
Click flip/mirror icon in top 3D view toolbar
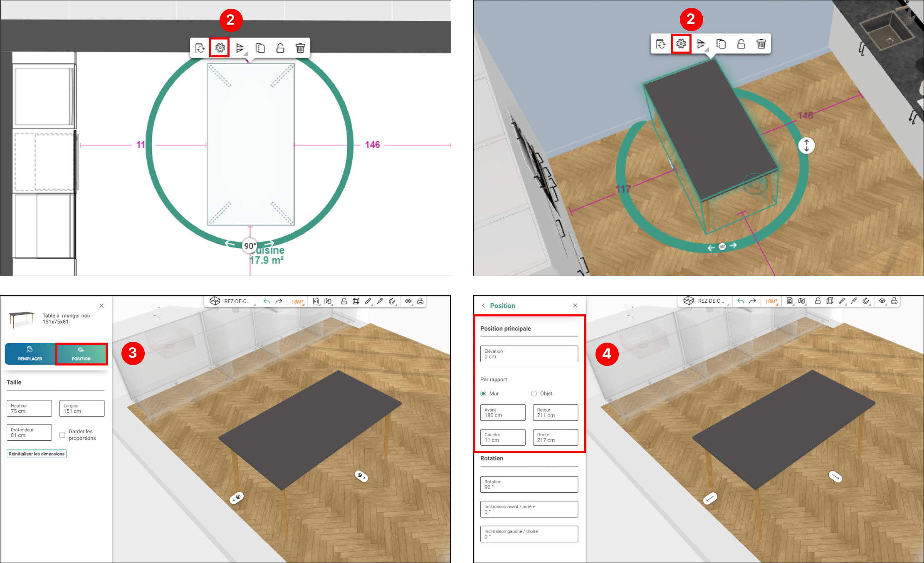click(701, 44)
